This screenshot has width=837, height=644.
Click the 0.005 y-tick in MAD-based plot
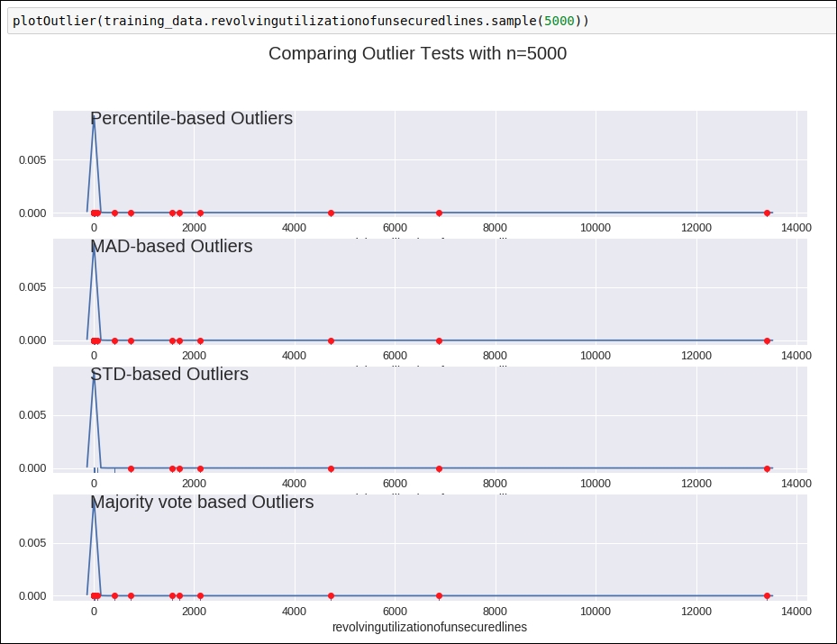coord(32,287)
